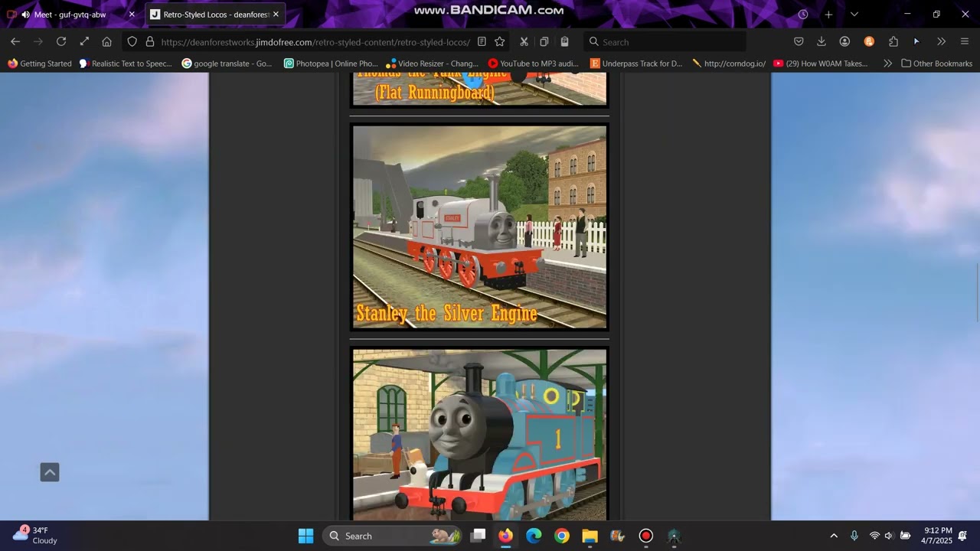Open the tracking protection shield icon

[x=132, y=41]
